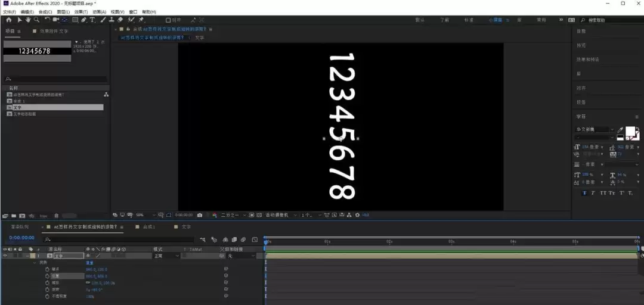Viewport: 644px width, 305px height.
Task: Collapse the transform properties group
Action: 35,262
